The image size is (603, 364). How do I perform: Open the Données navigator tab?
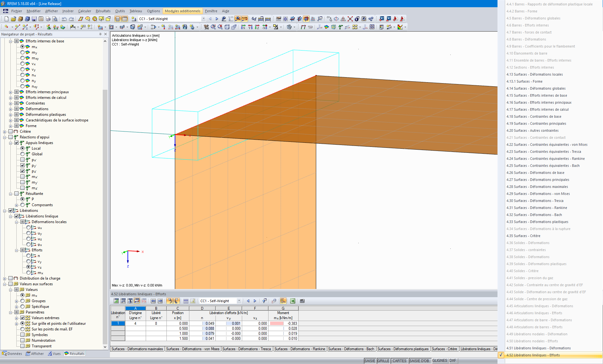(x=12, y=354)
